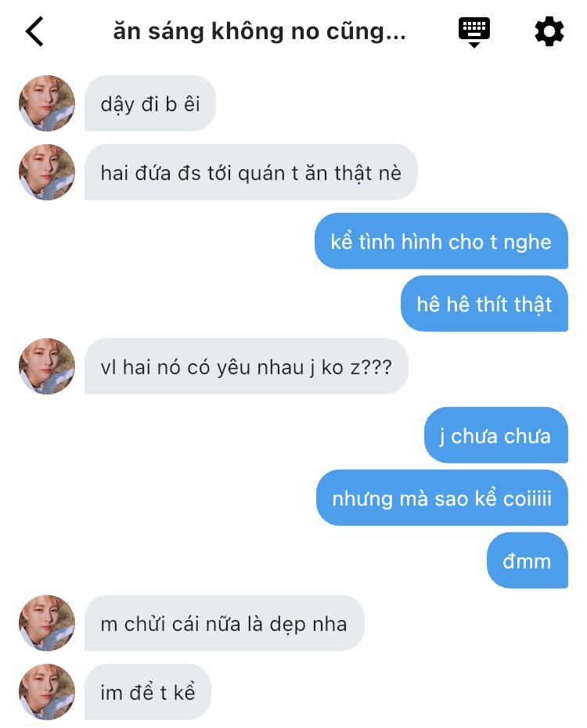Select message 'm chửi cái nữa là dẹp nha'
Image resolution: width=587 pixels, height=728 pixels.
coord(224,623)
